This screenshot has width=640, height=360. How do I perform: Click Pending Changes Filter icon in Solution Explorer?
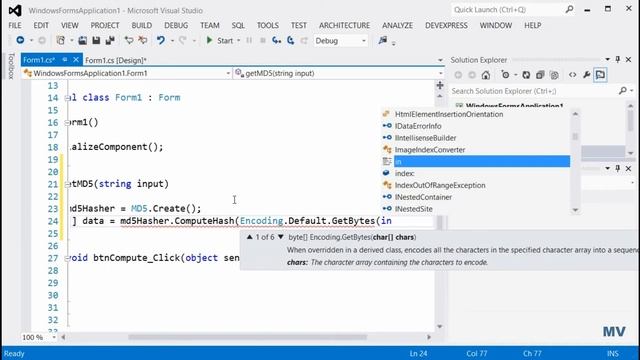tap(505, 75)
